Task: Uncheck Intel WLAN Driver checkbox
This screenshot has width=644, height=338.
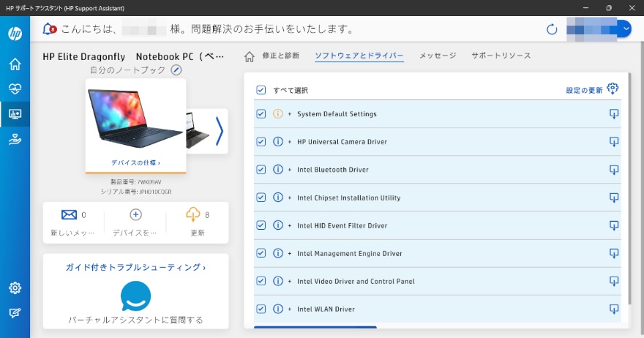Action: coord(261,309)
